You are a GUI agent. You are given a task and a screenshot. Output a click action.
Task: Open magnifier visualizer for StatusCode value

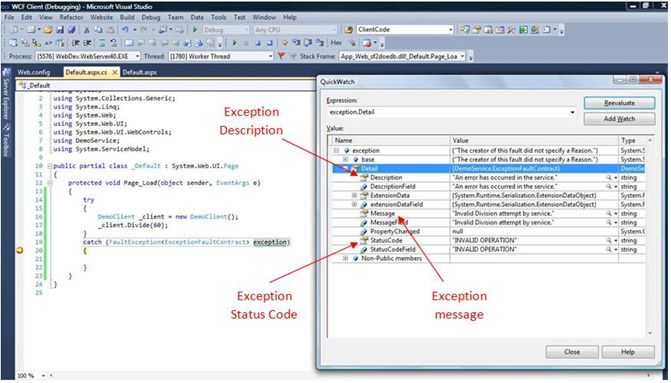click(608, 240)
